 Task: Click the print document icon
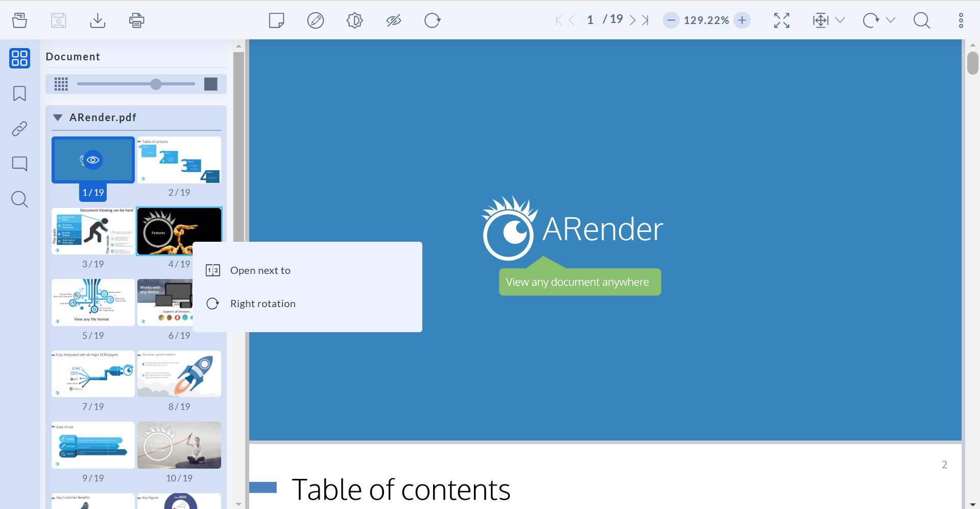click(x=136, y=20)
